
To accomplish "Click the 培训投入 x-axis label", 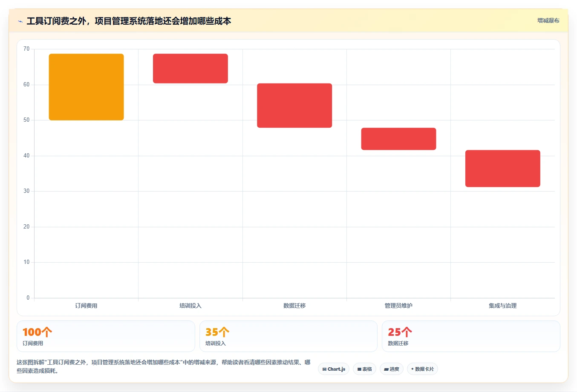I will coord(190,306).
